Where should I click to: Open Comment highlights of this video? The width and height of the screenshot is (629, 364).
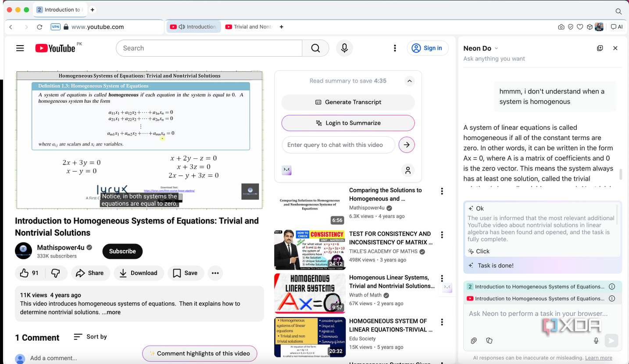tap(200, 353)
